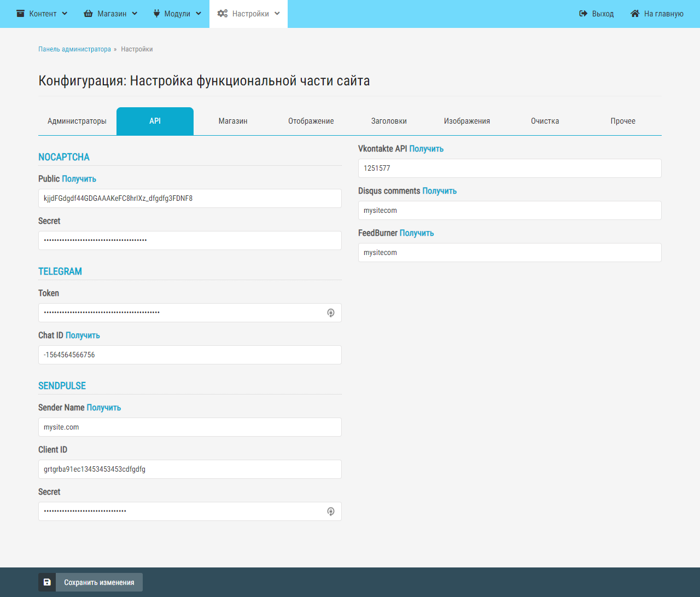Click the icon inside the SendPulse Secret field
Screen dimensions: 700x597
pos(331,512)
